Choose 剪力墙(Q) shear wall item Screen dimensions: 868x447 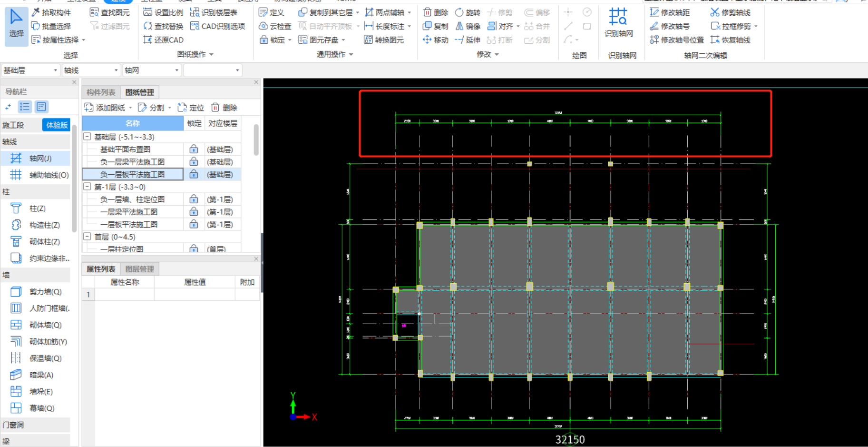tap(35, 292)
